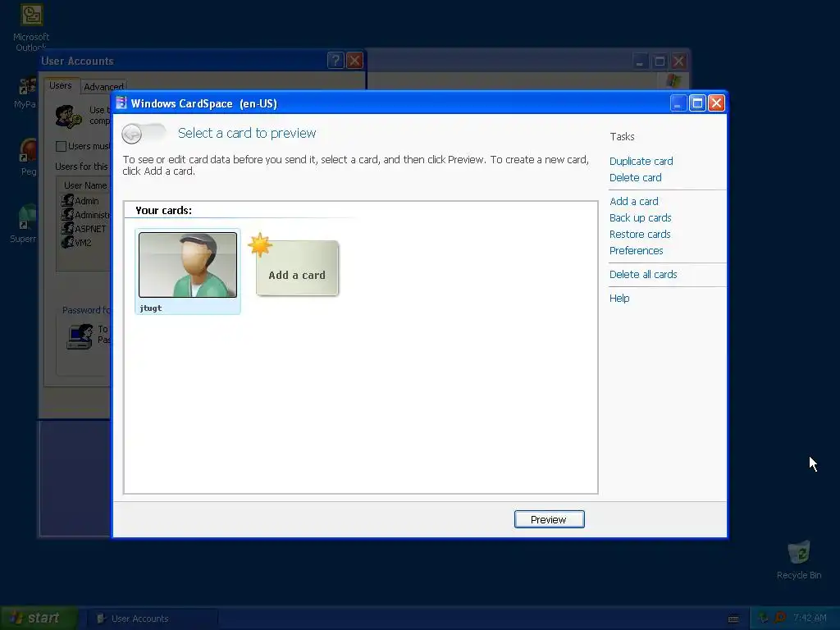Image resolution: width=840 pixels, height=630 pixels.
Task: Choose Delete all cards
Action: tap(643, 275)
